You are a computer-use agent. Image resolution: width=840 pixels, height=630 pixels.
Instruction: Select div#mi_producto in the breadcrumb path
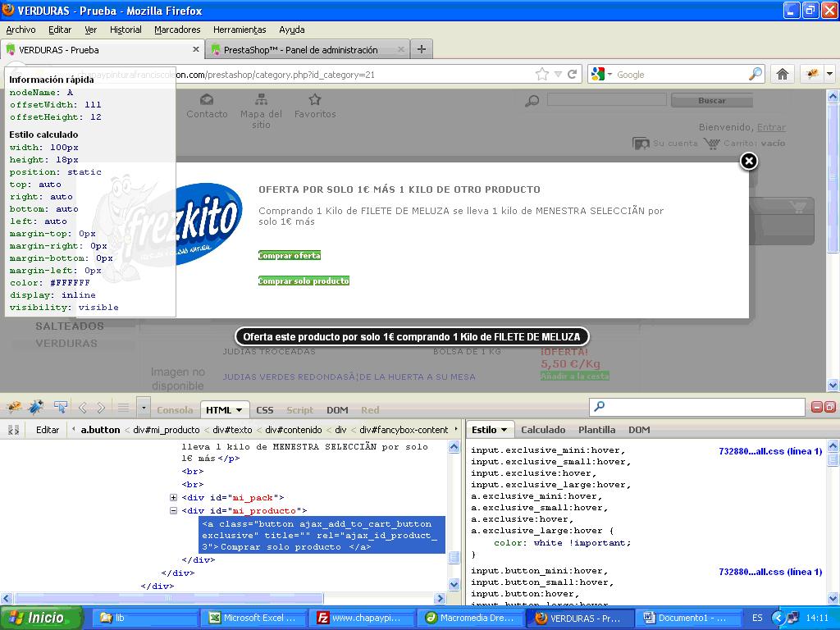[x=167, y=430]
